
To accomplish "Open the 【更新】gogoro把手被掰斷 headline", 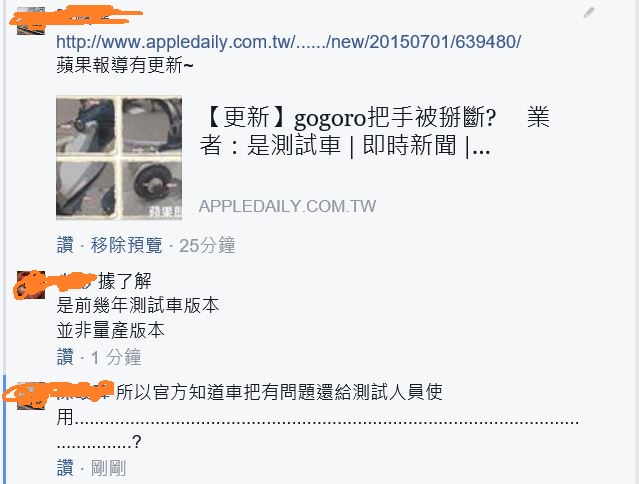I will (374, 131).
